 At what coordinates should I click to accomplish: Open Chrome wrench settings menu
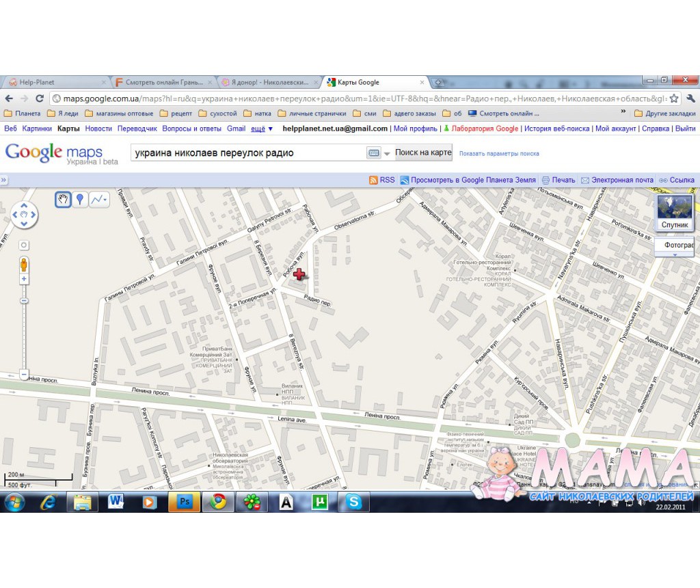[x=690, y=98]
